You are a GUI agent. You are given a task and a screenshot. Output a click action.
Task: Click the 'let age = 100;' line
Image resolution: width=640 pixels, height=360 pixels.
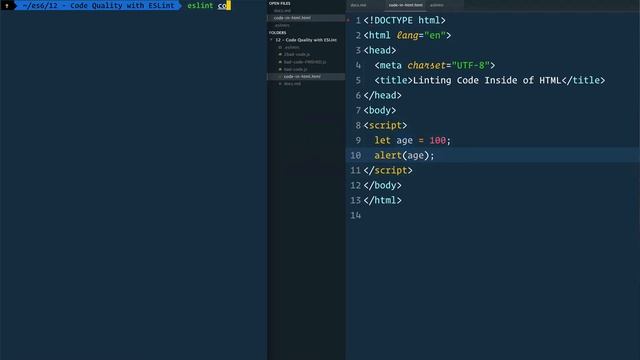[413, 140]
